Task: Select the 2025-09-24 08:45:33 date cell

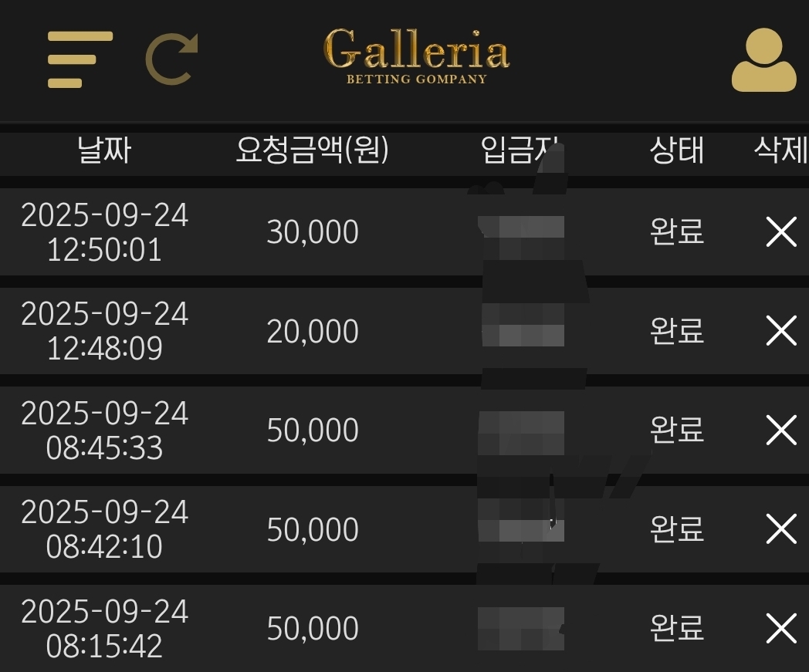Action: [x=104, y=430]
